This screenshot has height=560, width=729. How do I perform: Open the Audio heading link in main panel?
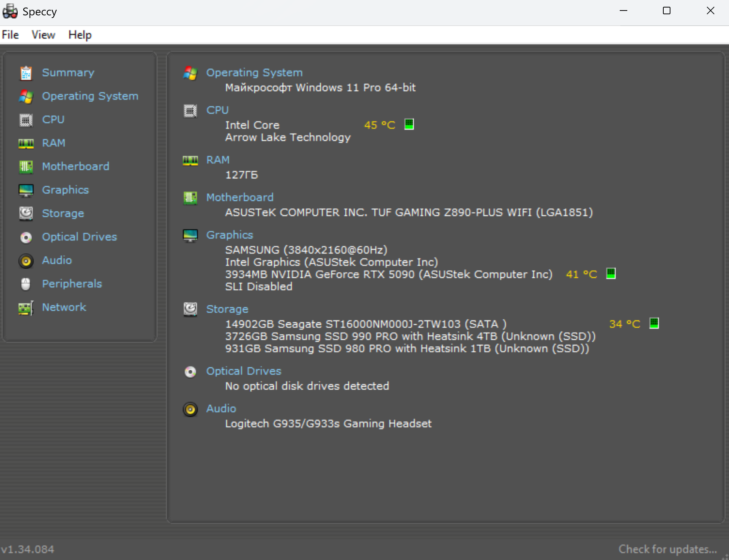coord(221,409)
